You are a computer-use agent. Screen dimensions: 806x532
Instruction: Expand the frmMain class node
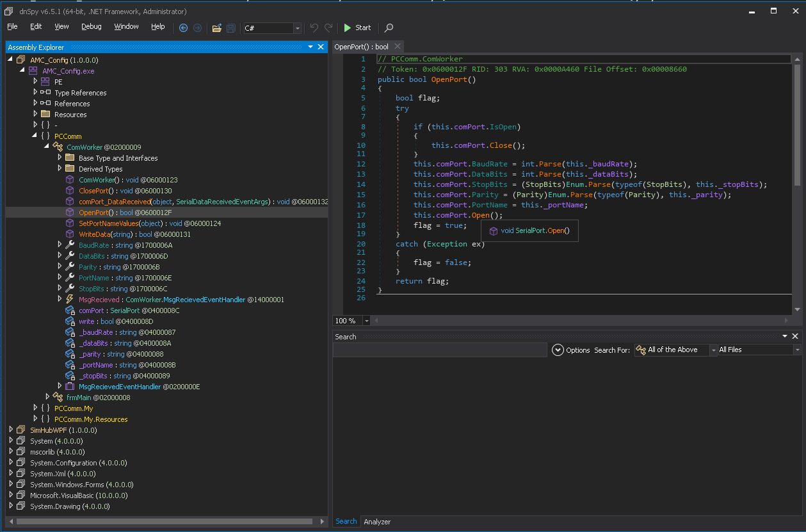click(47, 398)
